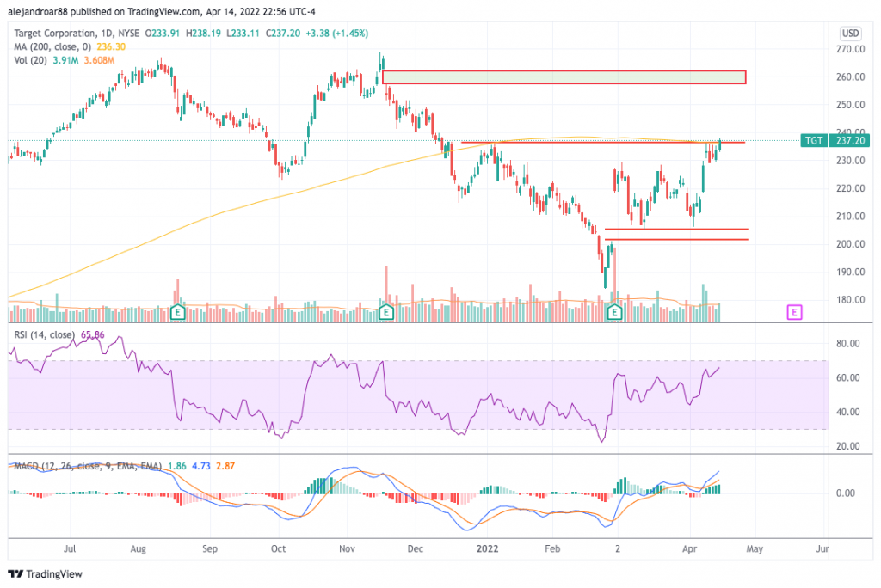Click the open price O233.91

(x=163, y=34)
